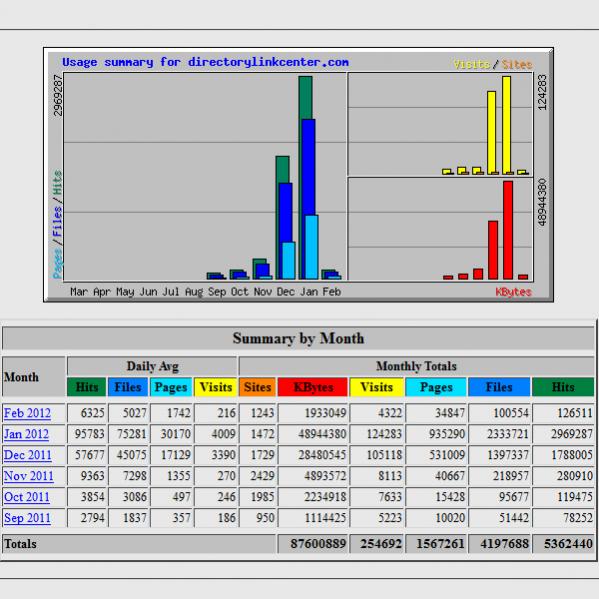
Task: Click total KBytes value 87600889
Action: (x=318, y=544)
